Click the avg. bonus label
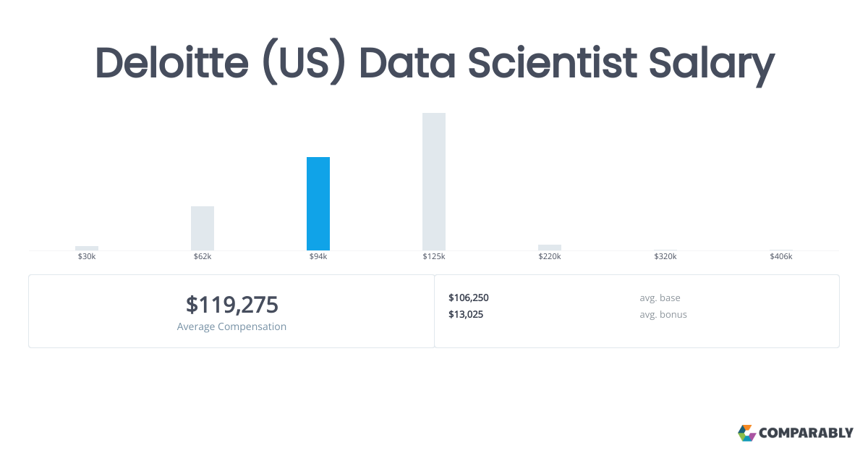This screenshot has height=456, width=868. point(663,314)
